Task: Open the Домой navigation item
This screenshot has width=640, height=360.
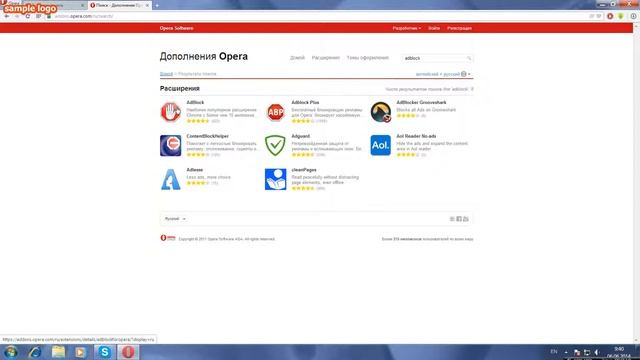Action: pos(298,58)
